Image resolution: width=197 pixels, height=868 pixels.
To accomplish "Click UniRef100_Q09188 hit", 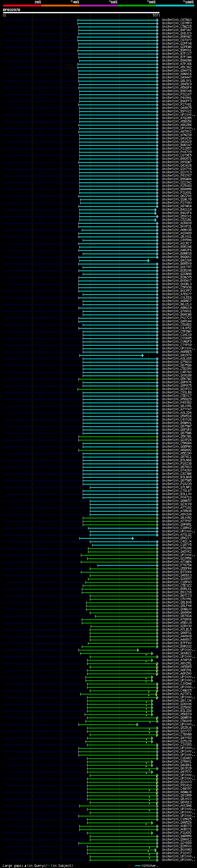I will click(177, 375).
